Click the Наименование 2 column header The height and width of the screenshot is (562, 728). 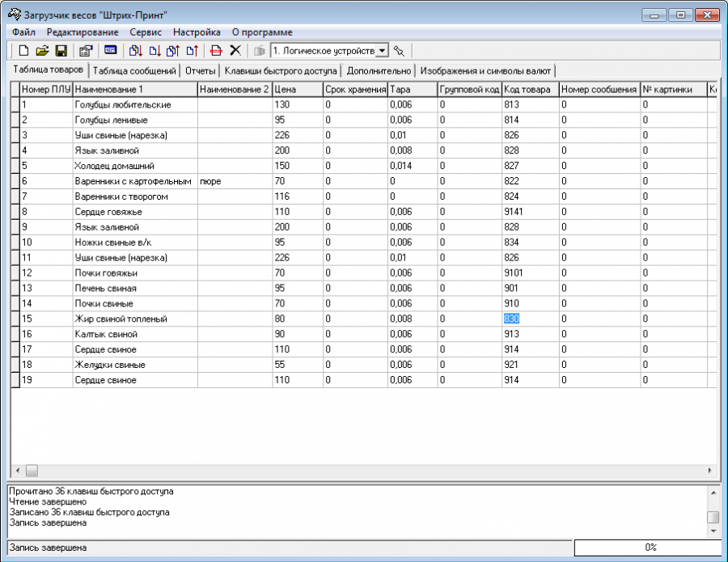[235, 90]
